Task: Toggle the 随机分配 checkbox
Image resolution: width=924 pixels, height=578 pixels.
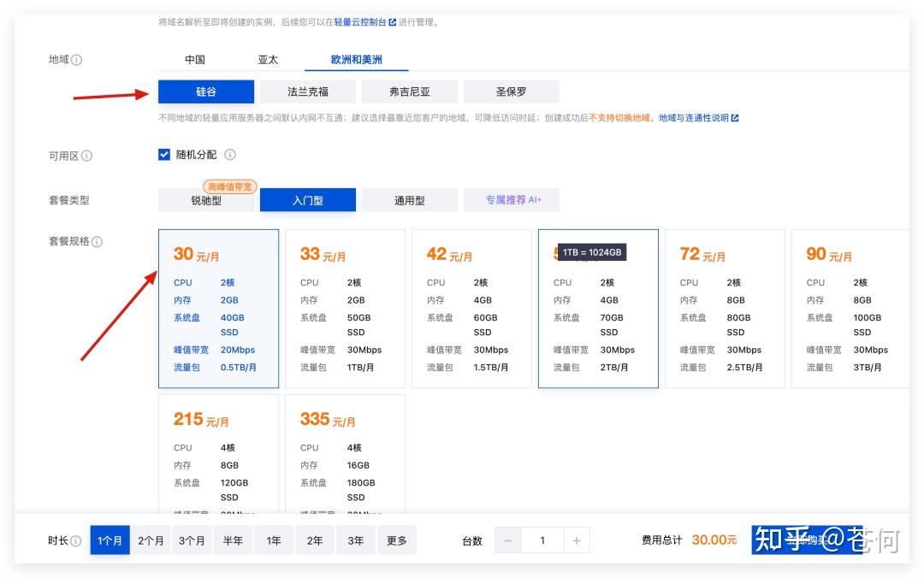Action: coord(164,155)
